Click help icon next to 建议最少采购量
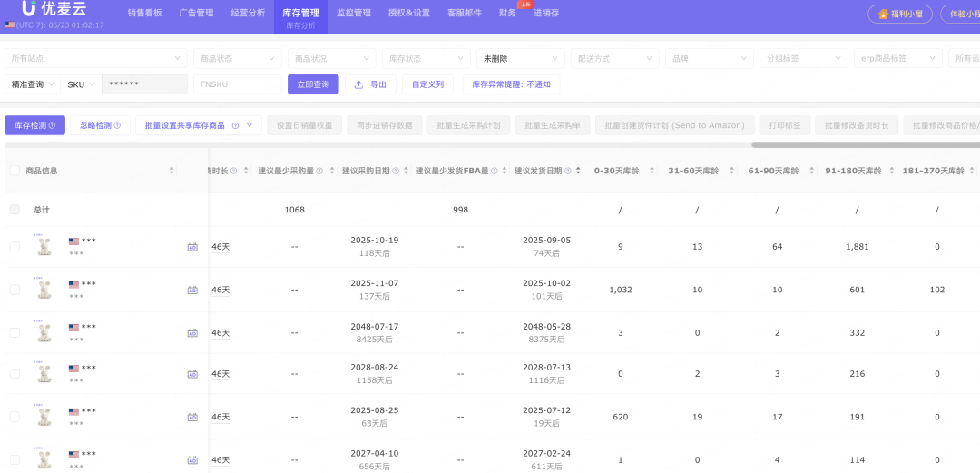The height and width of the screenshot is (473, 980). (319, 171)
